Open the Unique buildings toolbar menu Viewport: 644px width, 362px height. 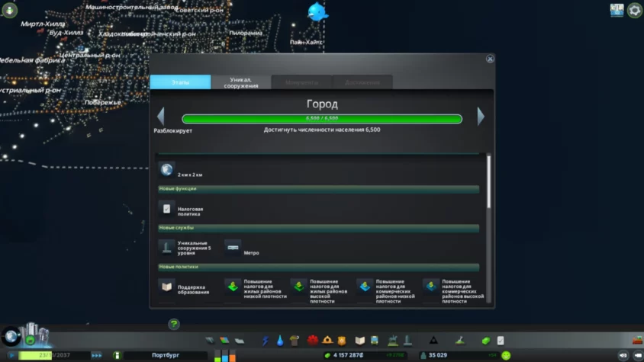tap(407, 340)
